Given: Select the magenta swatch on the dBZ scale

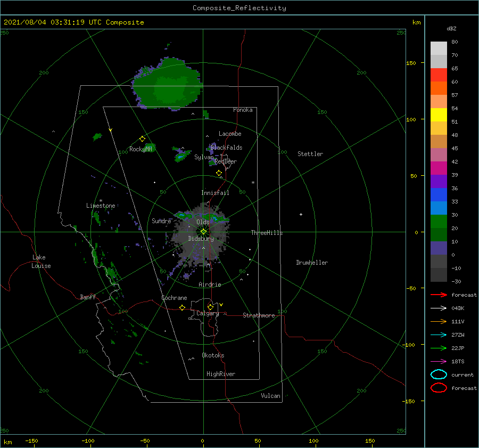Looking at the screenshot, I should [439, 168].
